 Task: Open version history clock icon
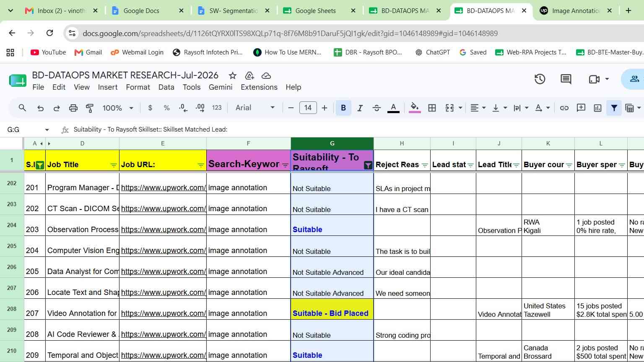coord(540,79)
